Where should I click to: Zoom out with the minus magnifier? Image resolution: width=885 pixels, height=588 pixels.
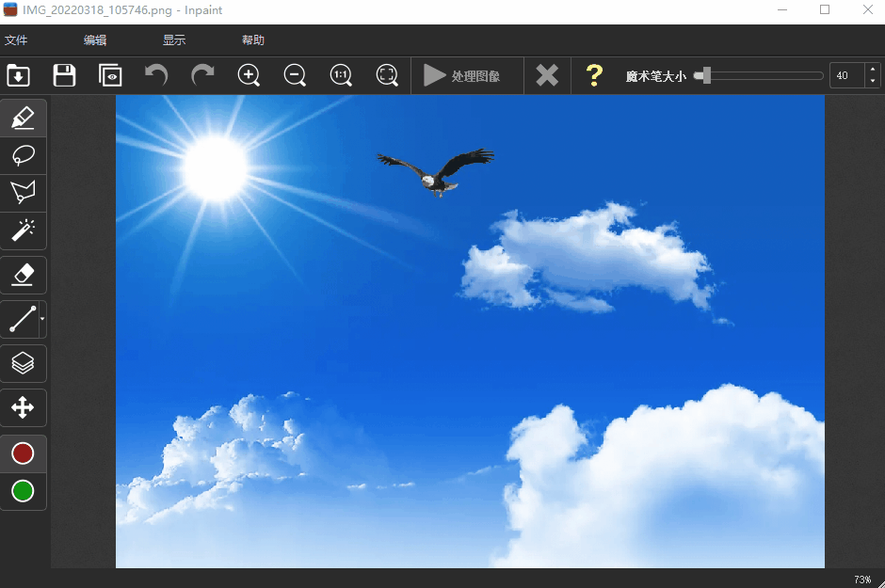click(x=295, y=75)
